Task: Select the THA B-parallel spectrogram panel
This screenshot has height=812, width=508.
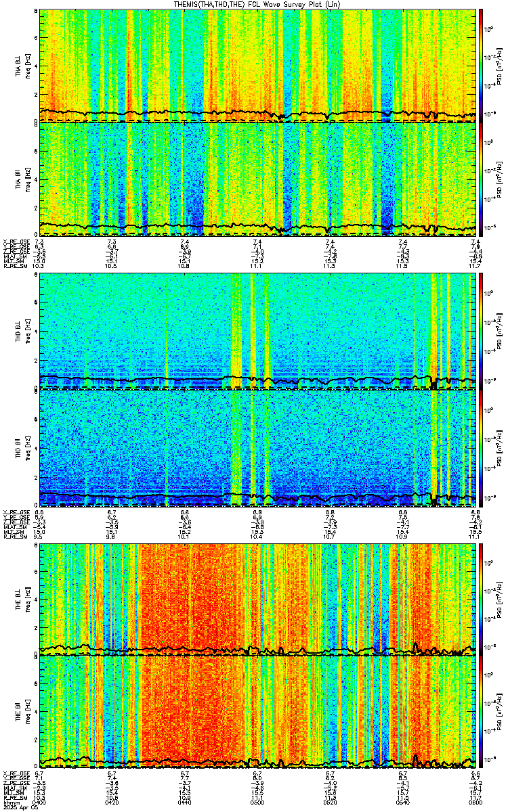Action: pos(257,179)
